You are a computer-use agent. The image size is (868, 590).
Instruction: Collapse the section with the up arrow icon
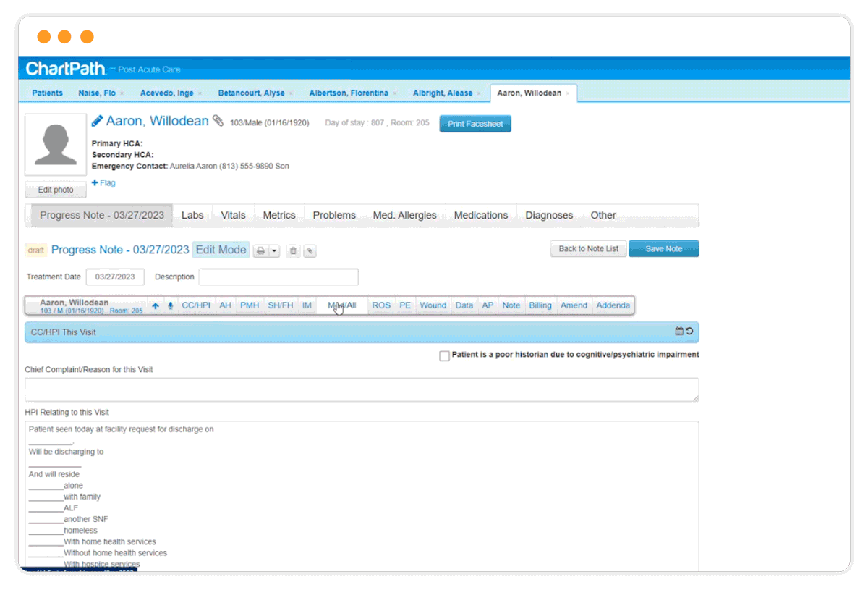pos(155,305)
